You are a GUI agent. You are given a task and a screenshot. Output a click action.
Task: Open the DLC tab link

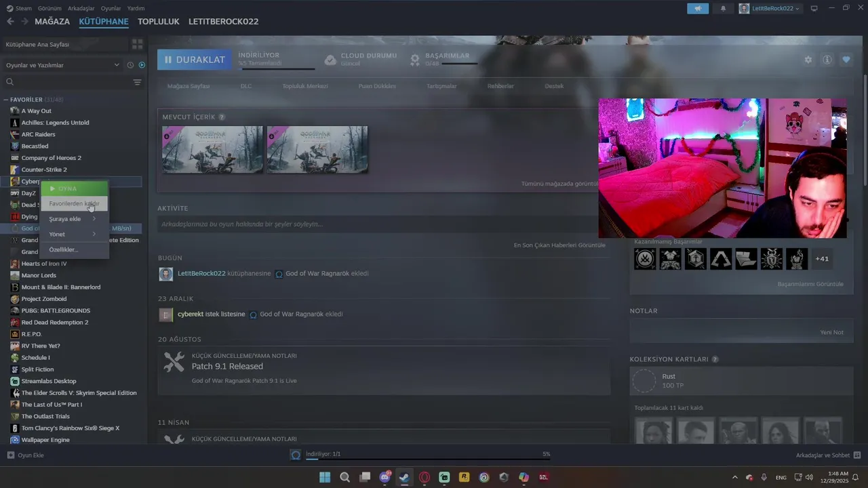tap(246, 86)
